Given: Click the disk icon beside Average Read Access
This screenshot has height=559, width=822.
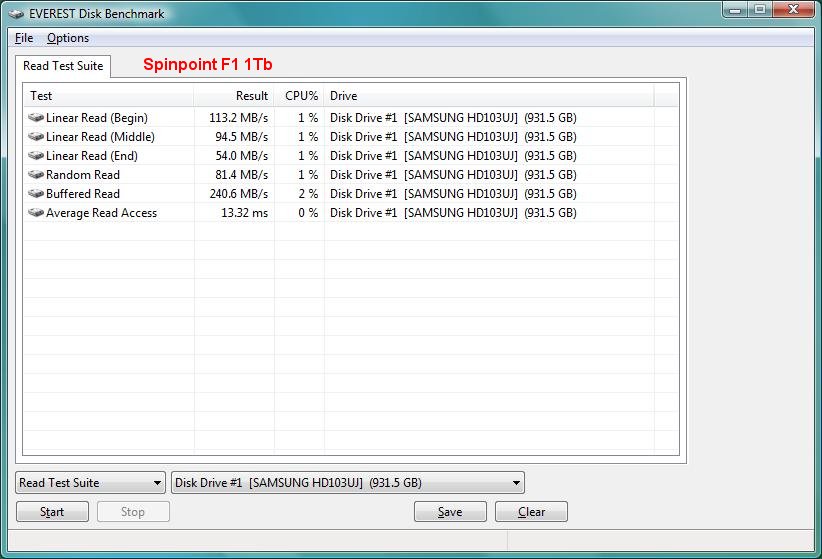Looking at the screenshot, I should click(x=37, y=213).
